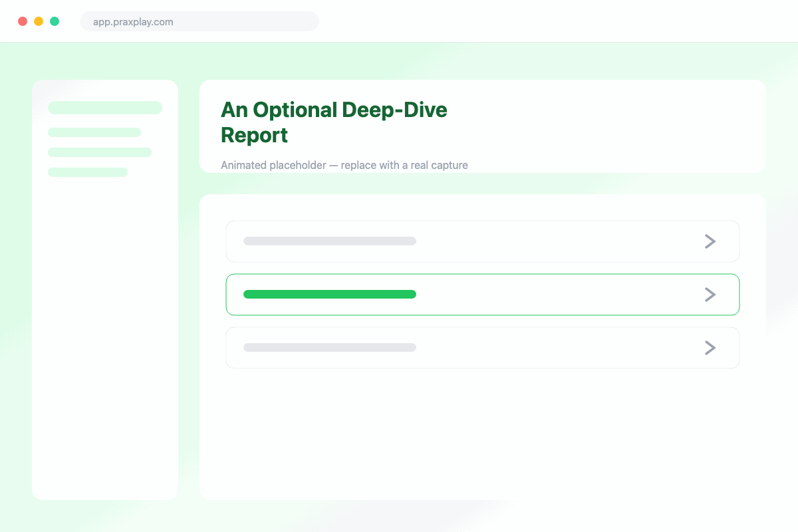Expand the chevron on the bottom gray row
798x532 pixels.
pyautogui.click(x=710, y=348)
